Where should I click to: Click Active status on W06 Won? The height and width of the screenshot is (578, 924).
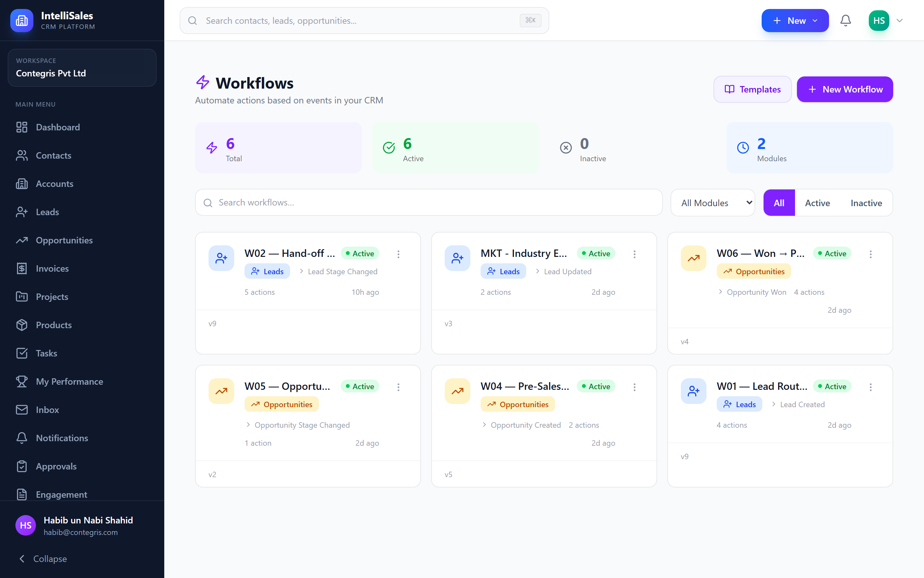click(x=832, y=253)
